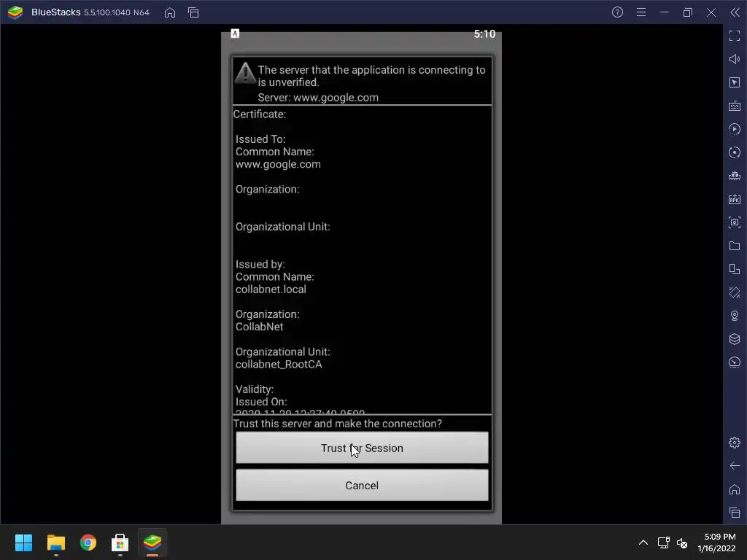Open File Explorer from the taskbar
Viewport: 747px width, 560px height.
click(55, 542)
